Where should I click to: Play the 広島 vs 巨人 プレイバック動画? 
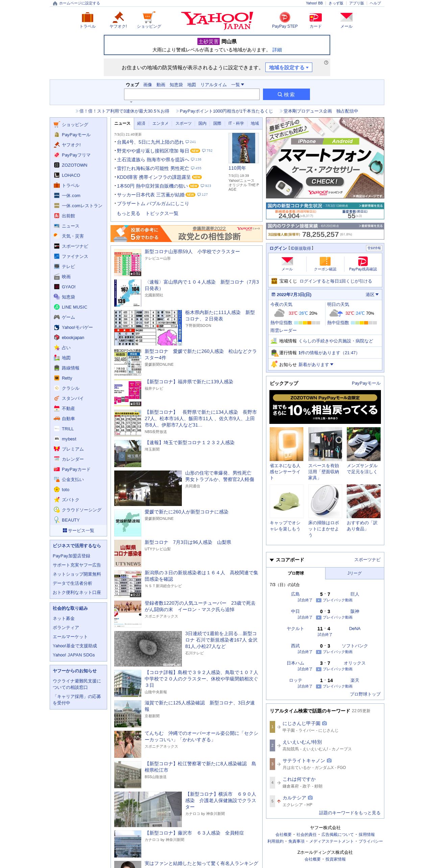pyautogui.click(x=334, y=600)
